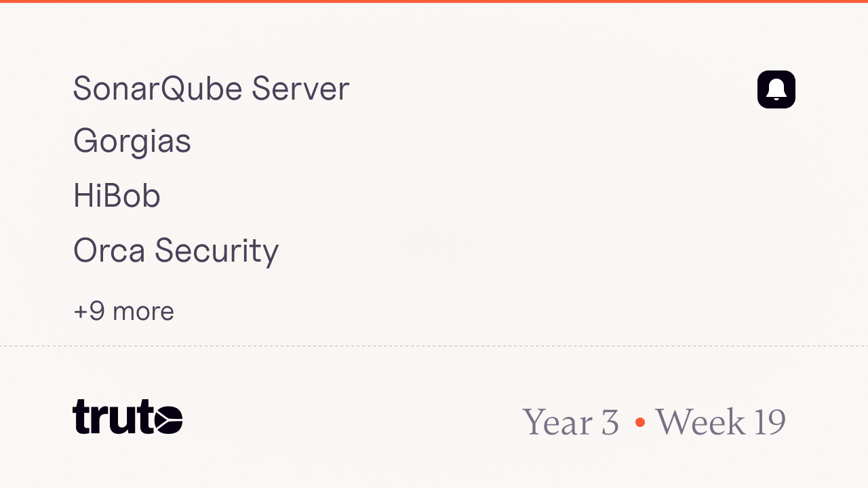The height and width of the screenshot is (488, 868).
Task: Click the word Orca
Action: [109, 251]
